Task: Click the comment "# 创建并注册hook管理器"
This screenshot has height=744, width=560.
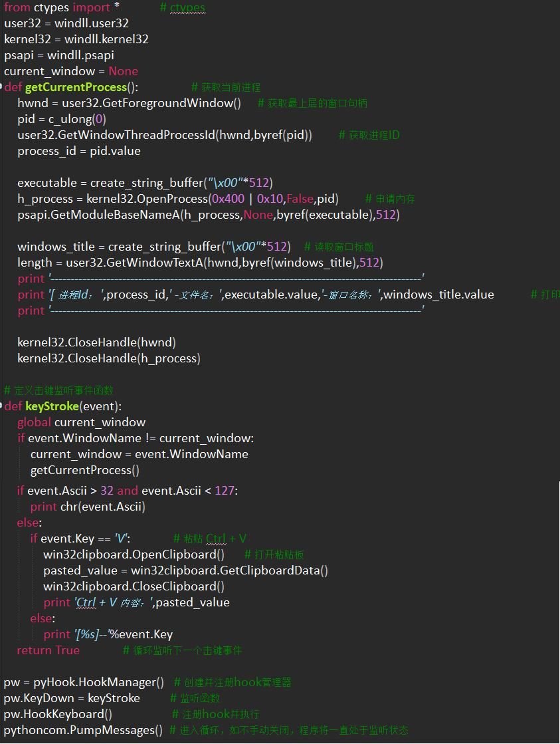Action: [x=233, y=682]
